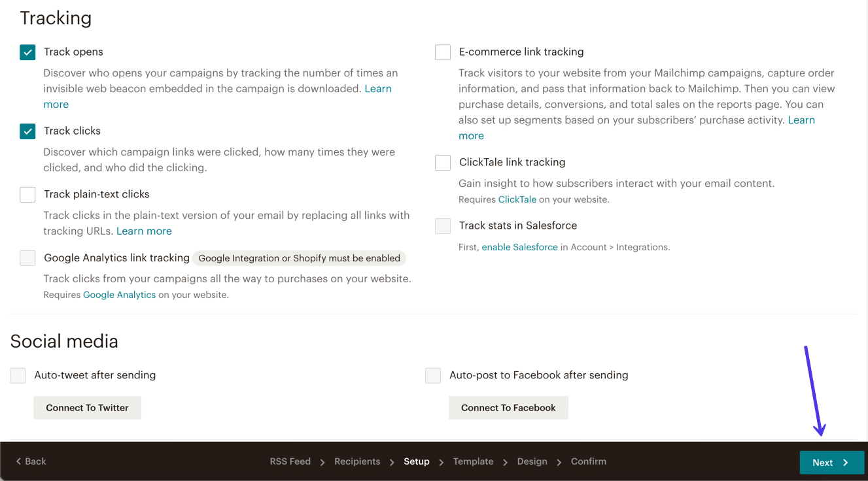Open the ClickTale website link
868x481 pixels.
coord(517,199)
